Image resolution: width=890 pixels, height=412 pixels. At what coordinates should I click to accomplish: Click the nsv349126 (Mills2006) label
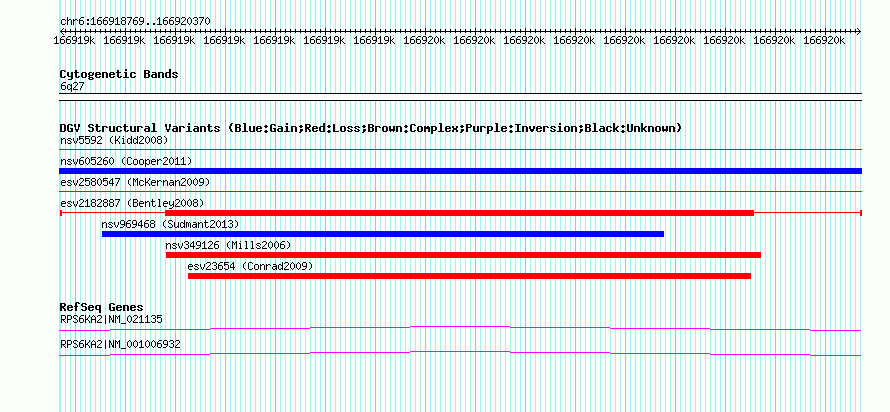228,245
